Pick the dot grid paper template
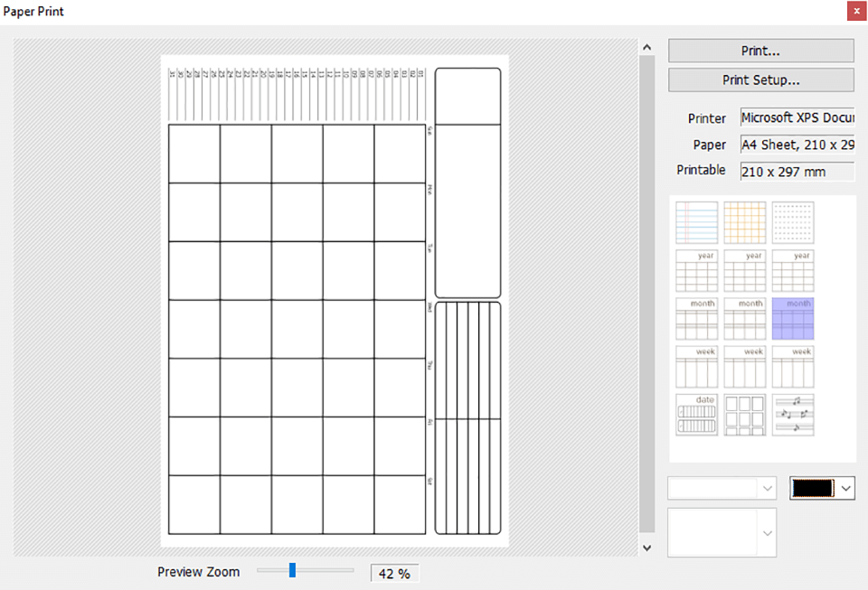The height and width of the screenshot is (590, 868). 792,222
